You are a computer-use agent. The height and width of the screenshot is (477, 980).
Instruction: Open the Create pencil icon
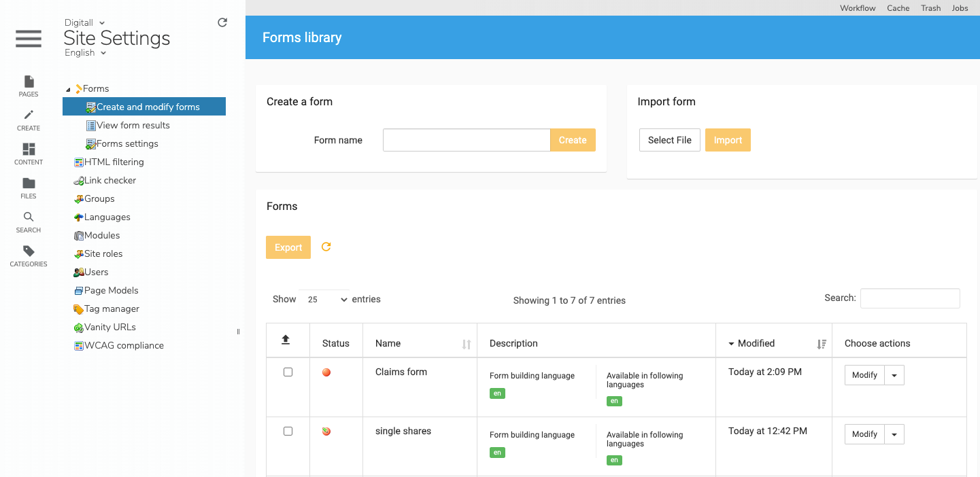(x=29, y=116)
